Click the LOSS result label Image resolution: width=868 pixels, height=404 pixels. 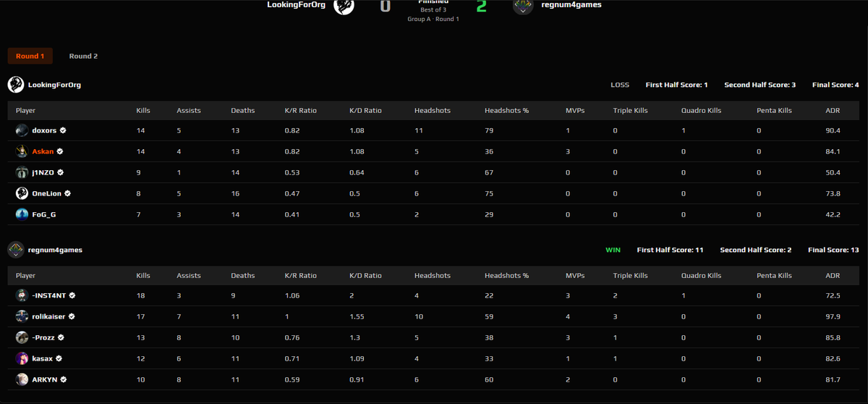(x=620, y=85)
